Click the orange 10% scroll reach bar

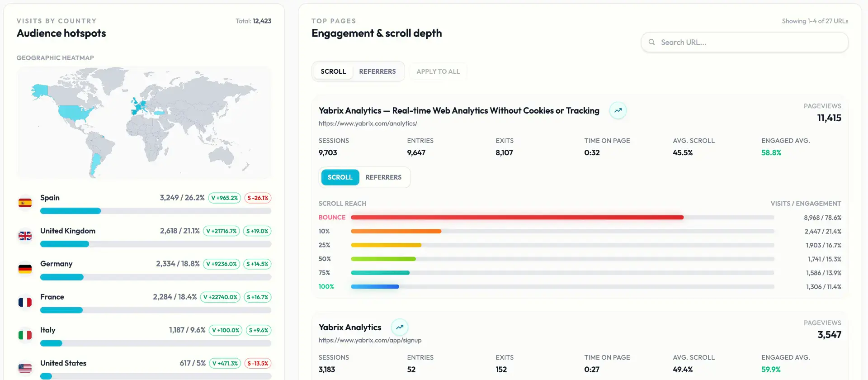click(396, 231)
